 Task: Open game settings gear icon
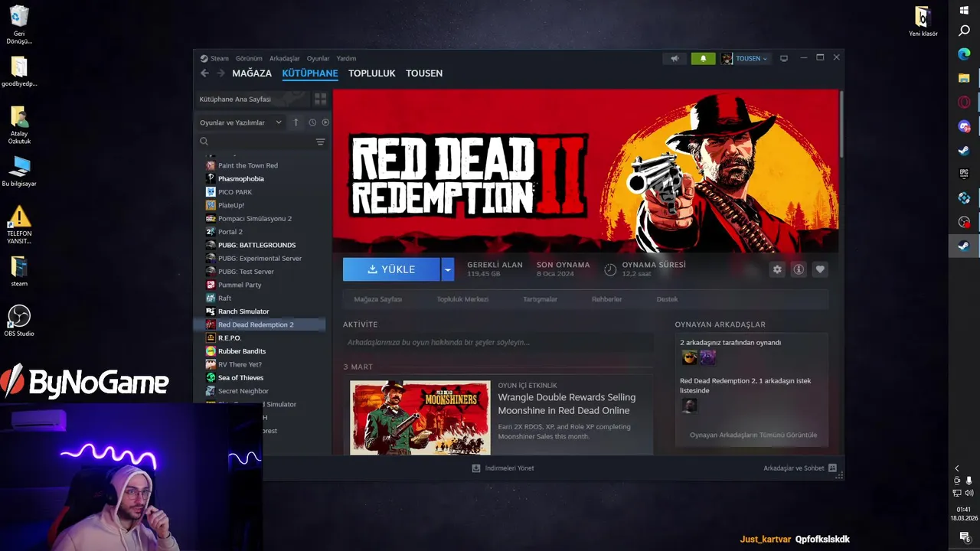tap(777, 269)
